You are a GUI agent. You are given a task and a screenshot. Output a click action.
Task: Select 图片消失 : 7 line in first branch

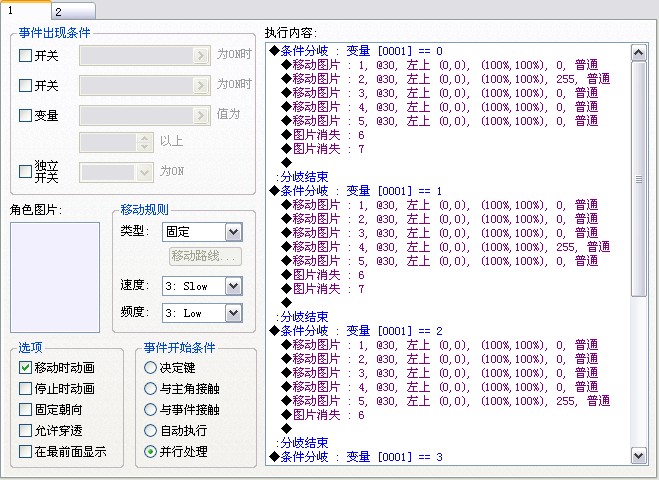pyautogui.click(x=323, y=149)
